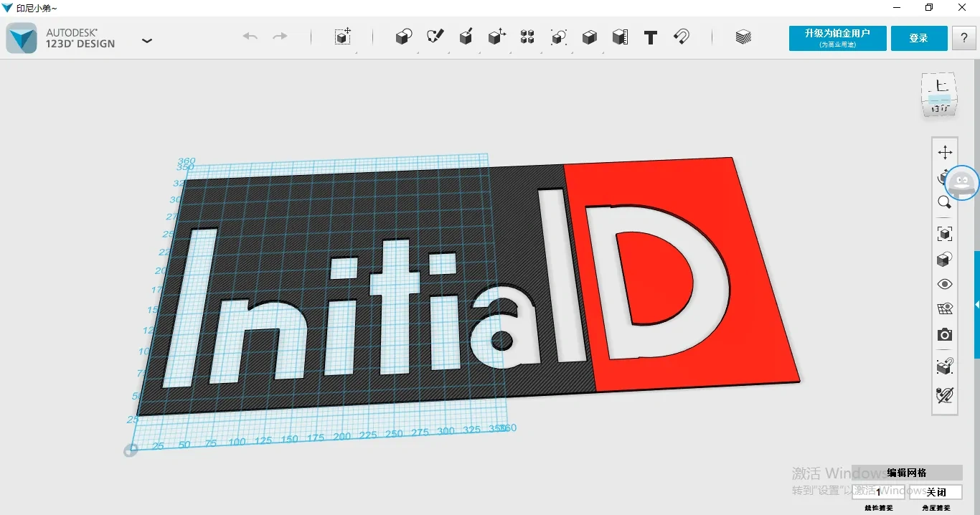
Task: Click the Snap magnet tool
Action: (682, 37)
